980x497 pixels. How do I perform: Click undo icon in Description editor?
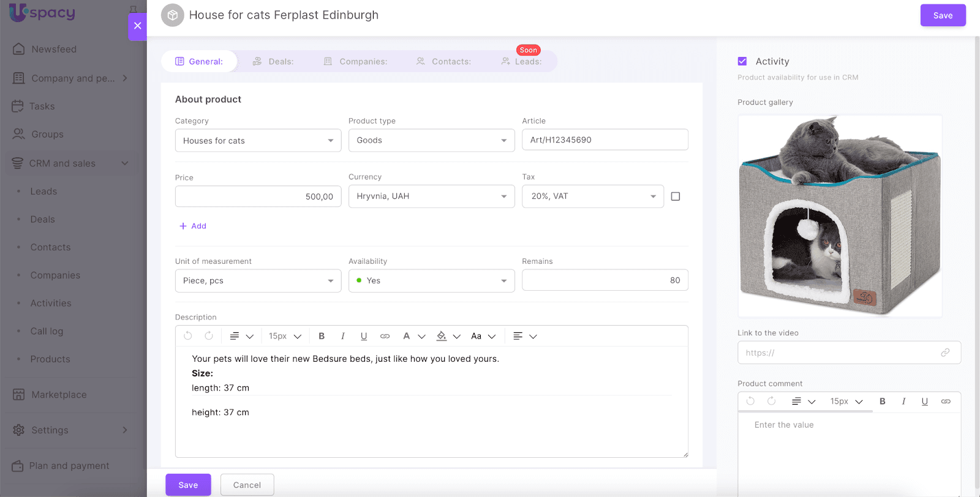click(188, 336)
